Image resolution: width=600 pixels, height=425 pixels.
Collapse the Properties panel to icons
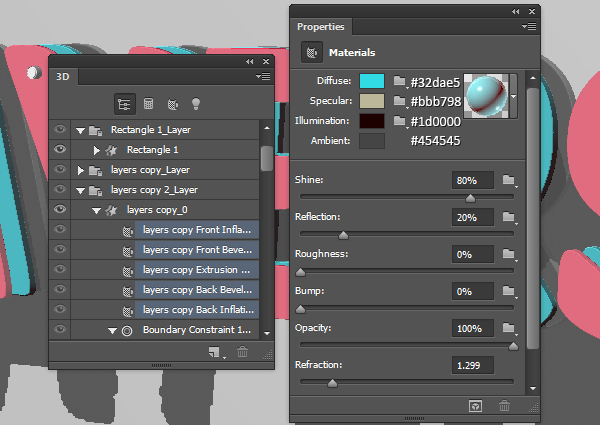pyautogui.click(x=515, y=11)
